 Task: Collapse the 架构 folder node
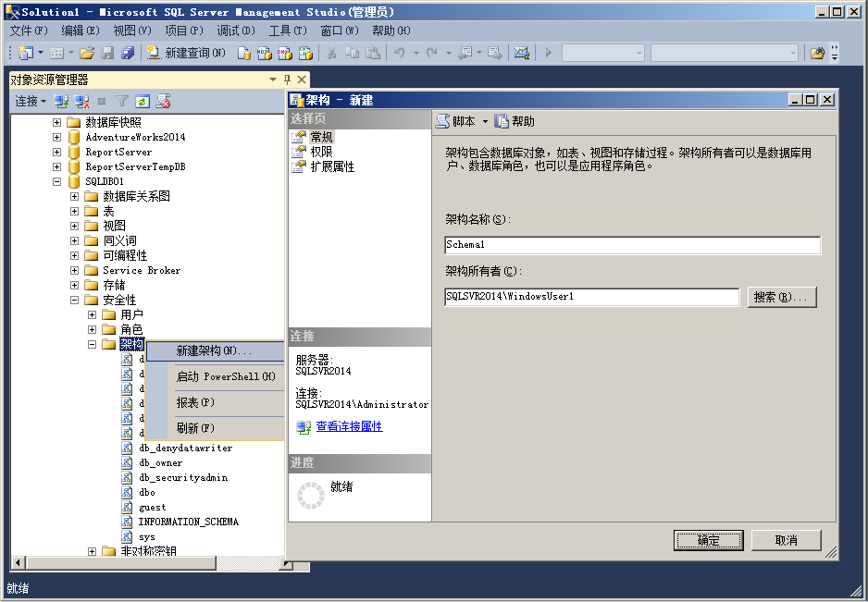[93, 344]
